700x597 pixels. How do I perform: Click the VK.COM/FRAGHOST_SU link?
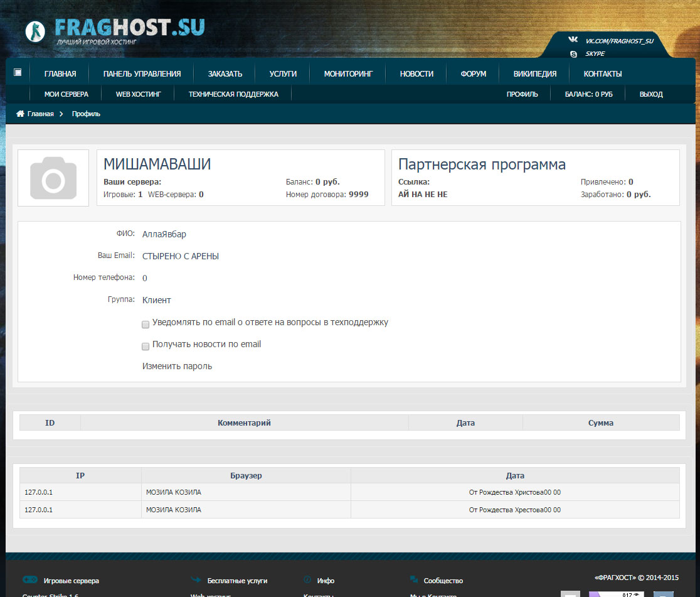(x=619, y=41)
